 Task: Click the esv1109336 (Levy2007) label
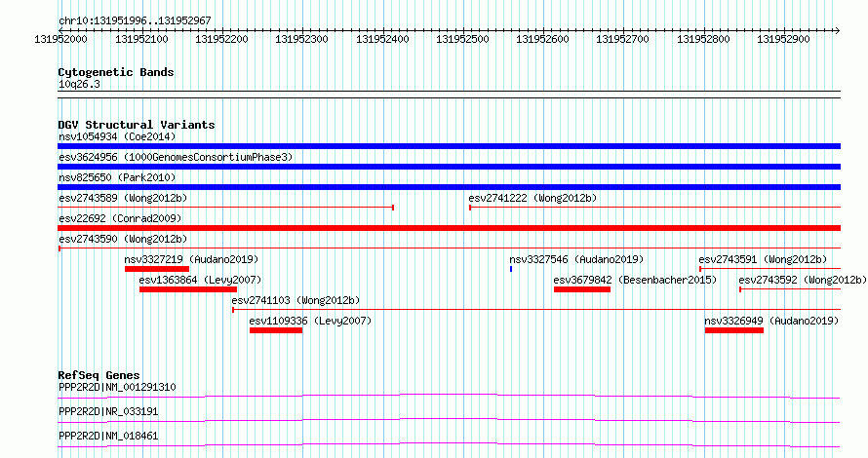[310, 321]
